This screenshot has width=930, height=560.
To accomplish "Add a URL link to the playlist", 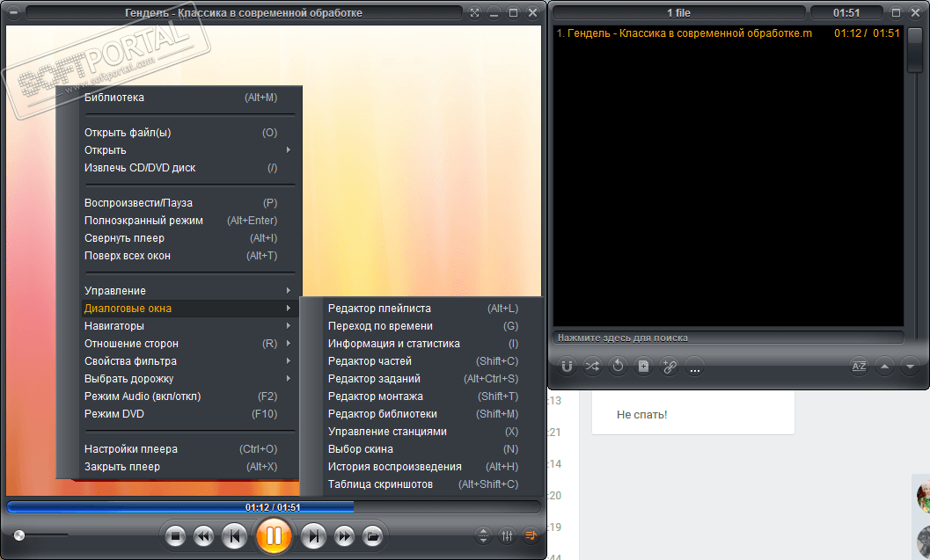I will tap(670, 367).
